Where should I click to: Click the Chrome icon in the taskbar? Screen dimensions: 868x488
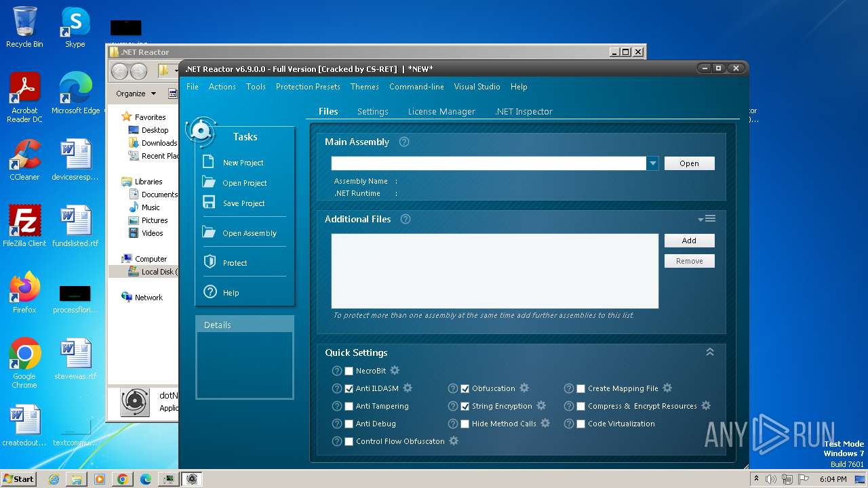pos(122,479)
